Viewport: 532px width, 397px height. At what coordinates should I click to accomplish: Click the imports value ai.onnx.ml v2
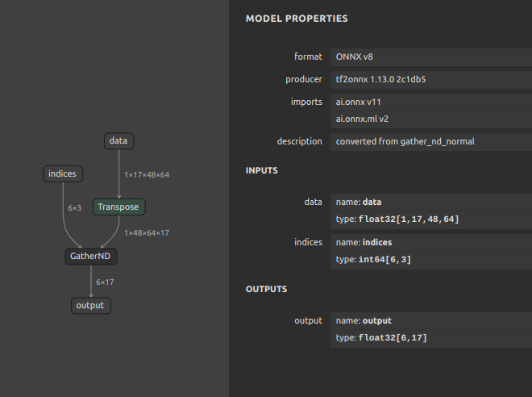point(431,119)
